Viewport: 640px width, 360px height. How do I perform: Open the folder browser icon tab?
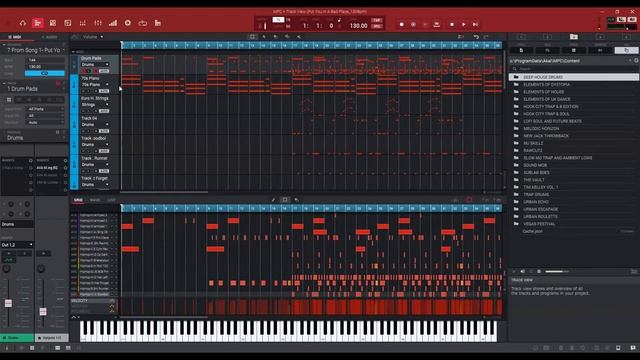click(573, 37)
